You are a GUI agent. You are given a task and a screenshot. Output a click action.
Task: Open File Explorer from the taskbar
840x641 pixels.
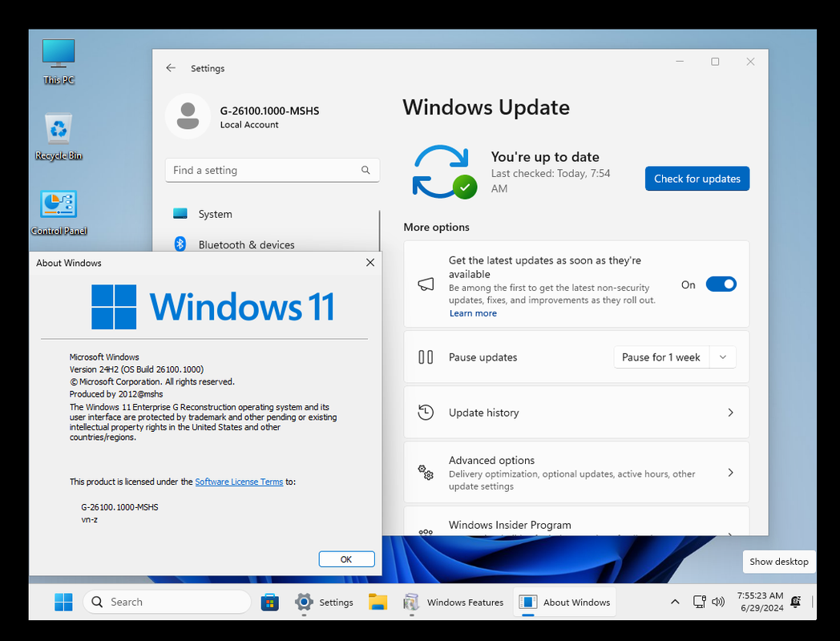pos(378,602)
